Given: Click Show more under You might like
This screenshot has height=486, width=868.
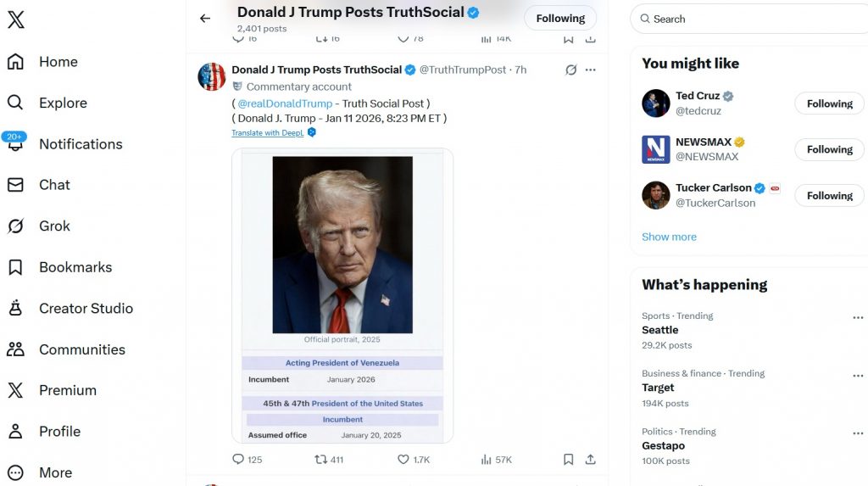Looking at the screenshot, I should point(669,237).
